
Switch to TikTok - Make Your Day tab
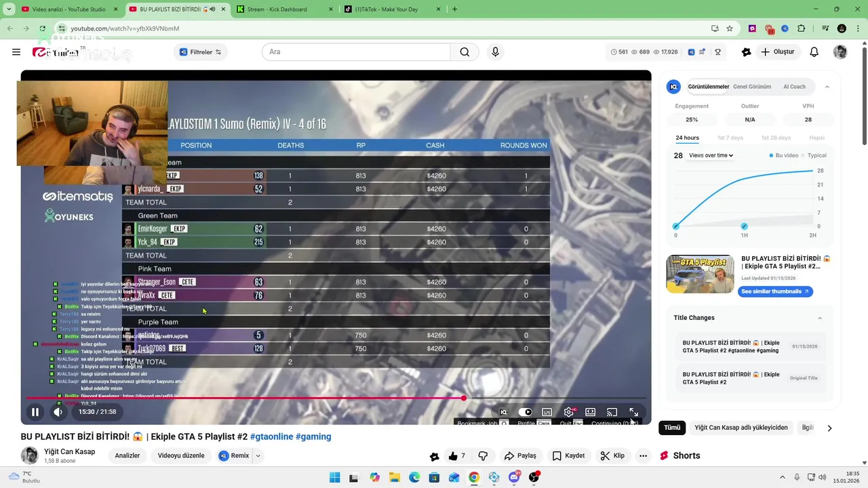393,9
